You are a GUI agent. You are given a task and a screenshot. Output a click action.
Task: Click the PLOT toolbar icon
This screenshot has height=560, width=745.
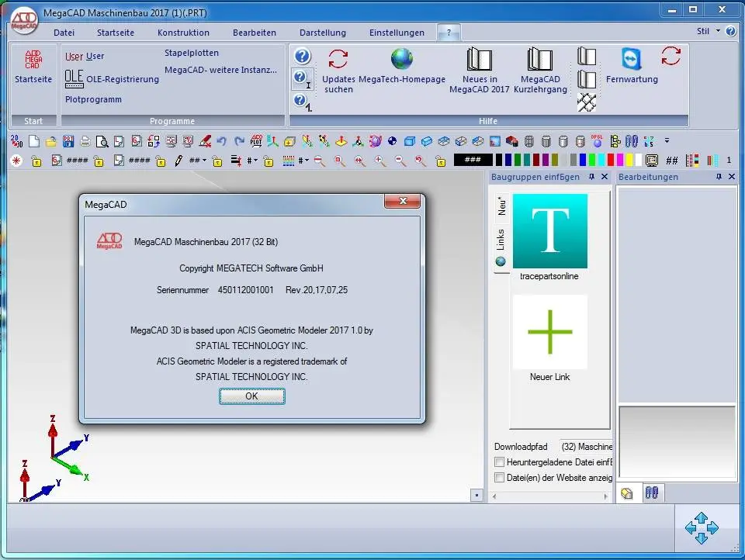click(x=256, y=141)
